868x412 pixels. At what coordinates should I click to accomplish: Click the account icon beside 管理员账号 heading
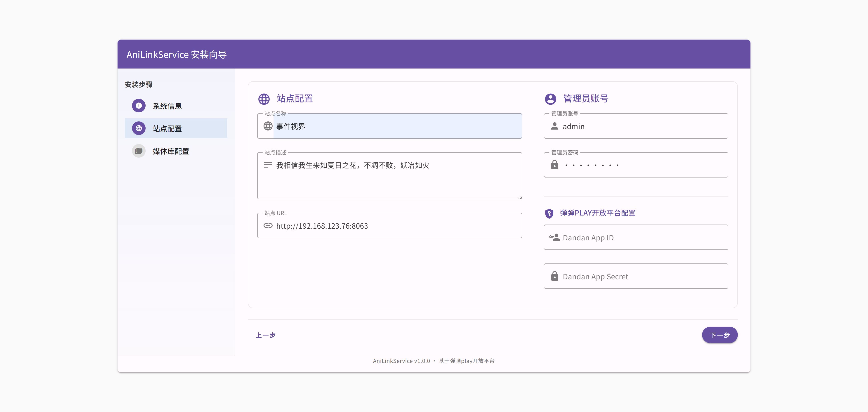(x=550, y=99)
